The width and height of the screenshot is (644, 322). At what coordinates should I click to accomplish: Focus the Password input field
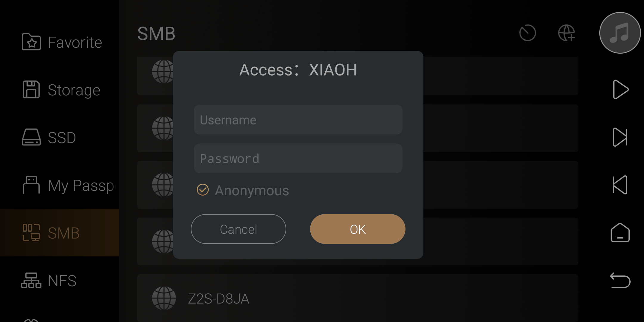298,158
